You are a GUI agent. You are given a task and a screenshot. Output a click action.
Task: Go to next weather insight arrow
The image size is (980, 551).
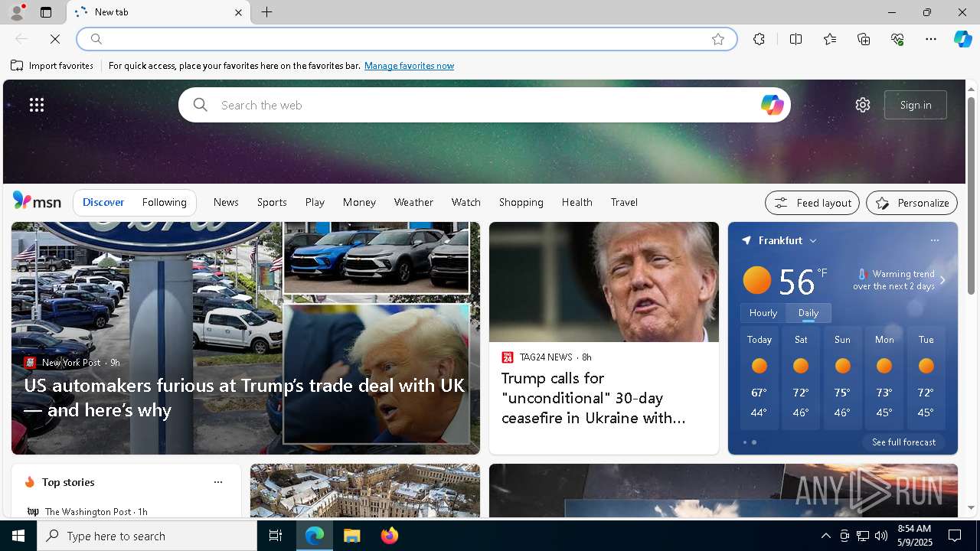[x=942, y=280]
